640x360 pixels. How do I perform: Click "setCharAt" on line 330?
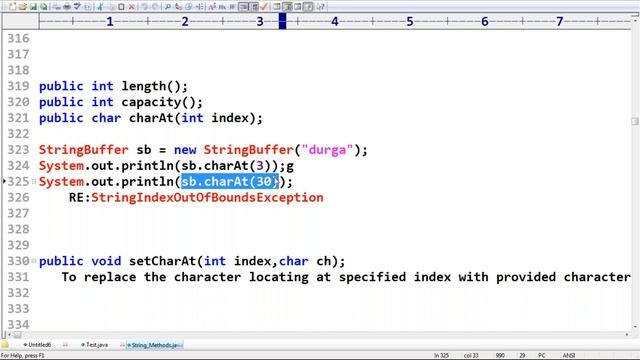pyautogui.click(x=162, y=261)
